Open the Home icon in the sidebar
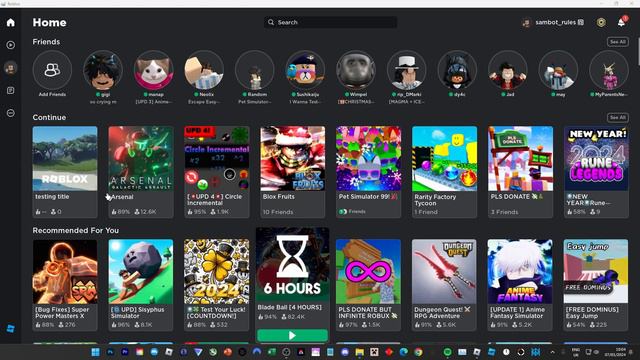Image resolution: width=640 pixels, height=360 pixels. [x=11, y=22]
